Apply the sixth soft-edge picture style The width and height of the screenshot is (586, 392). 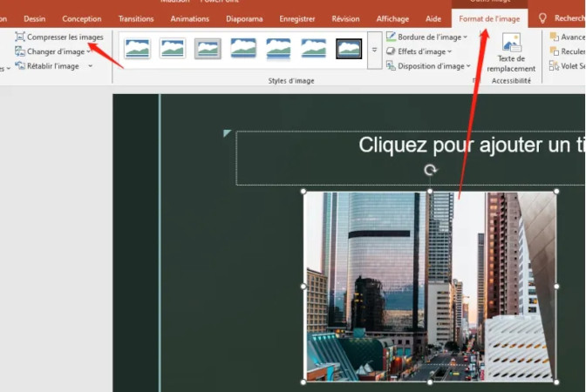[313, 49]
